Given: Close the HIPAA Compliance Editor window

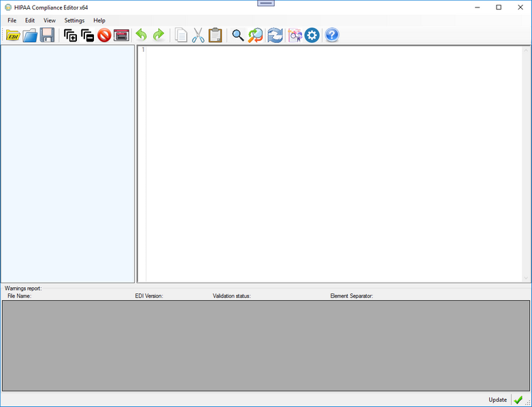Looking at the screenshot, I should pos(520,7).
